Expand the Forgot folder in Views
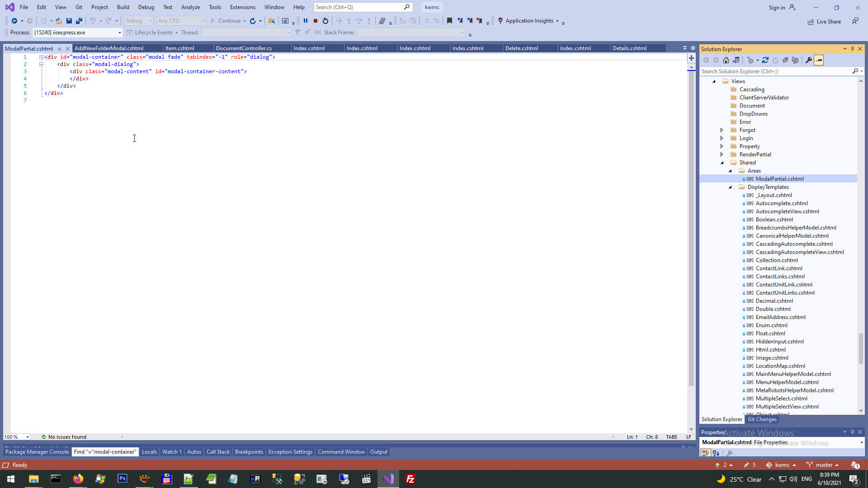868x488 pixels. (x=722, y=130)
